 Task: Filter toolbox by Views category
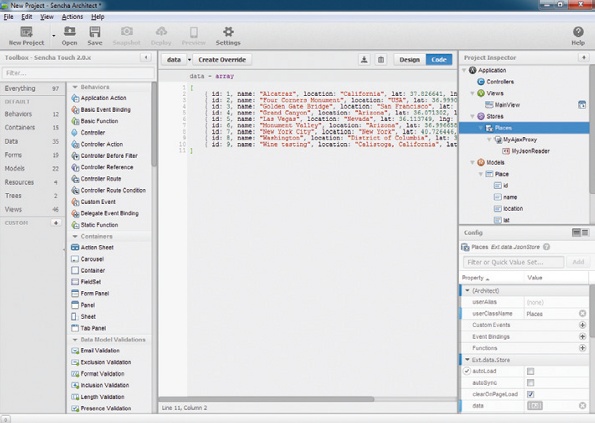32,209
